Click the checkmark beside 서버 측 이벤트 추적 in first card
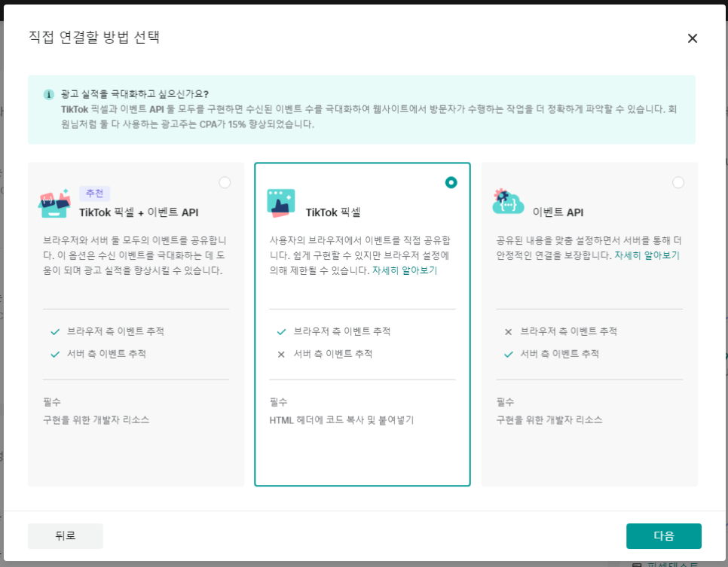Viewport: 728px width, 567px height. [54, 354]
